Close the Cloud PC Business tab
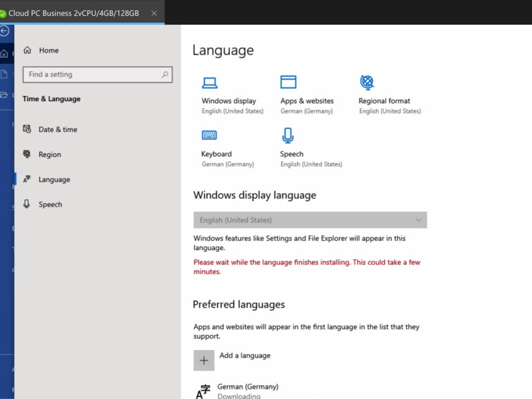This screenshot has height=399, width=532. coord(154,13)
